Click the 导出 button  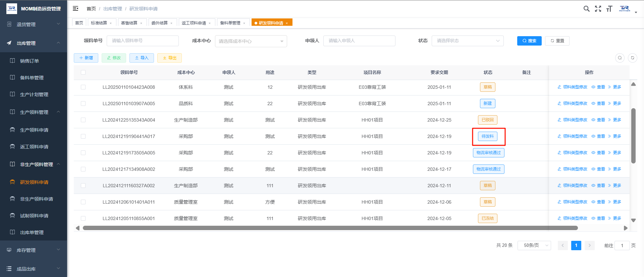click(169, 58)
